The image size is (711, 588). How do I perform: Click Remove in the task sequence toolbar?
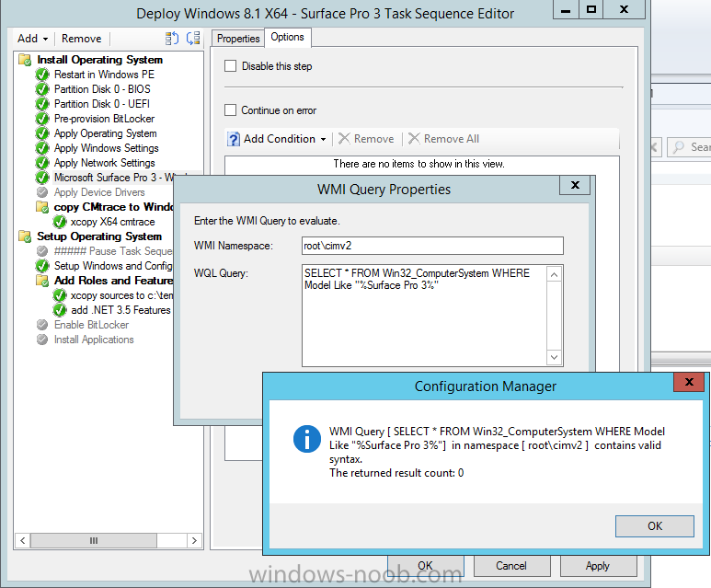82,39
